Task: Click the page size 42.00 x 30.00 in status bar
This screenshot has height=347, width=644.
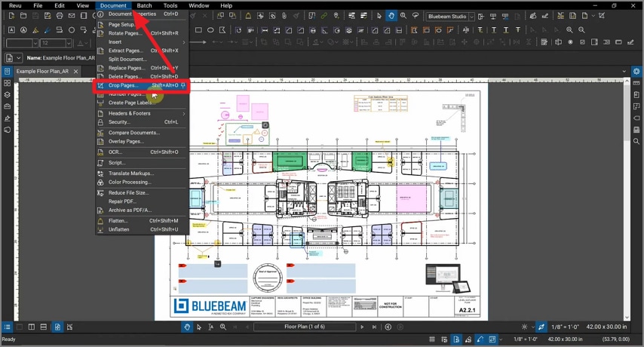Action: (565, 339)
